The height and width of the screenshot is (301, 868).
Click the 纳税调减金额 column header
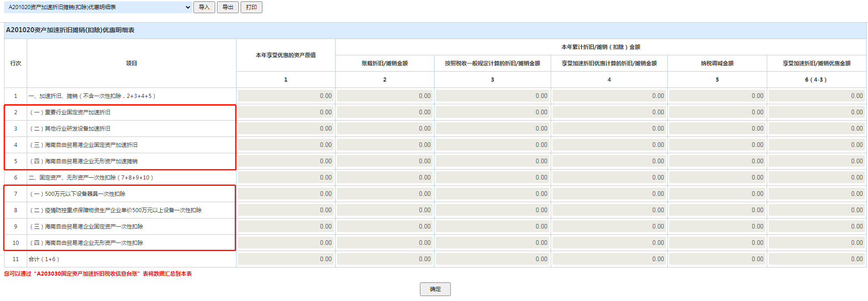(717, 63)
